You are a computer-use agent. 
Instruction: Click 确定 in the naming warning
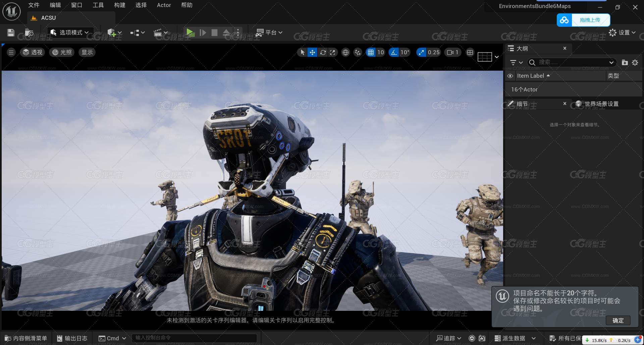point(618,321)
